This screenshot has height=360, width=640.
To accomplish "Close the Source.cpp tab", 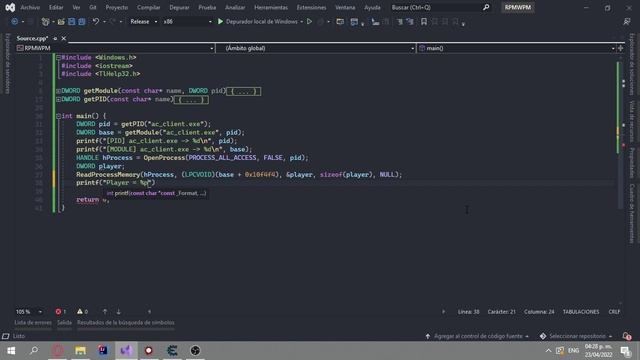I will click(64, 38).
